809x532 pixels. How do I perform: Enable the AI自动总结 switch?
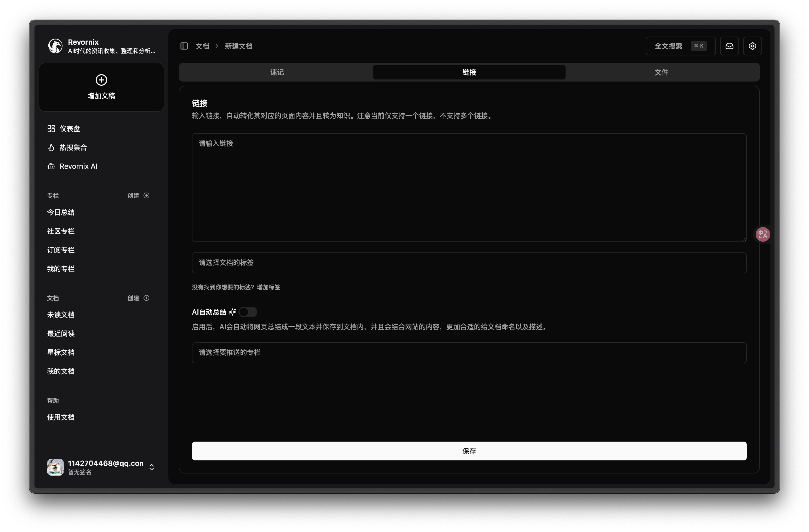coord(248,312)
